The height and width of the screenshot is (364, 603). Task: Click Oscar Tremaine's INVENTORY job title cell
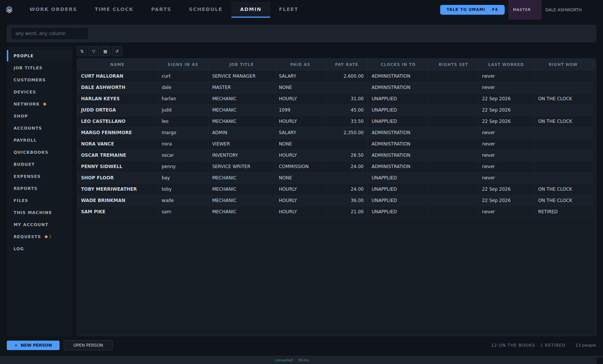[242, 155]
